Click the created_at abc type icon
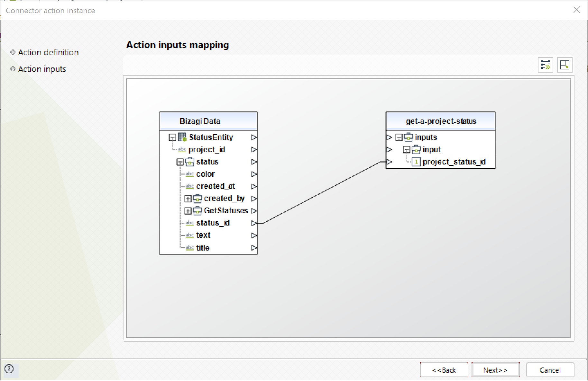The height and width of the screenshot is (381, 588). pyautogui.click(x=190, y=186)
